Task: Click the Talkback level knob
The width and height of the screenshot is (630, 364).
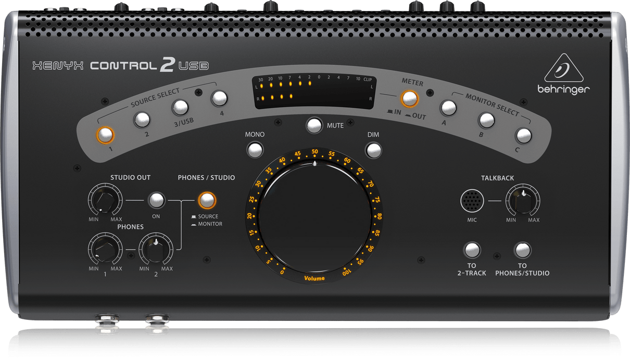Action: pos(522,200)
